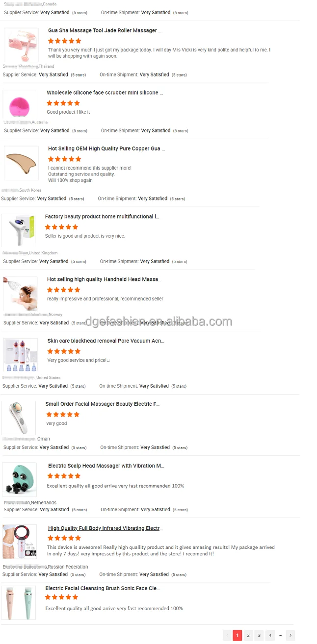Viewport: 317px width, 644px height.
Task: Open the copper Gua Sha tool thumbnail
Action: coord(21,163)
